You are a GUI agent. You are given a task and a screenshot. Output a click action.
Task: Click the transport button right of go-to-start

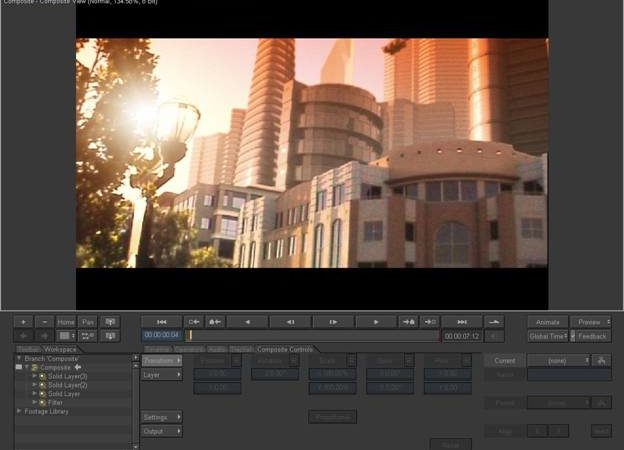point(194,322)
